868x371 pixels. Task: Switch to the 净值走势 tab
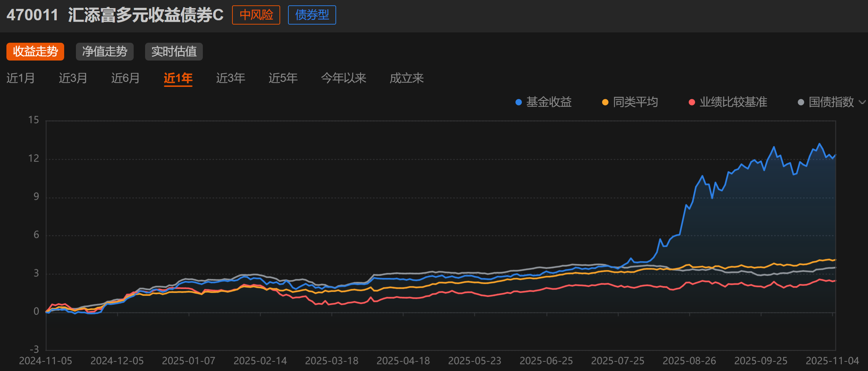(x=104, y=52)
